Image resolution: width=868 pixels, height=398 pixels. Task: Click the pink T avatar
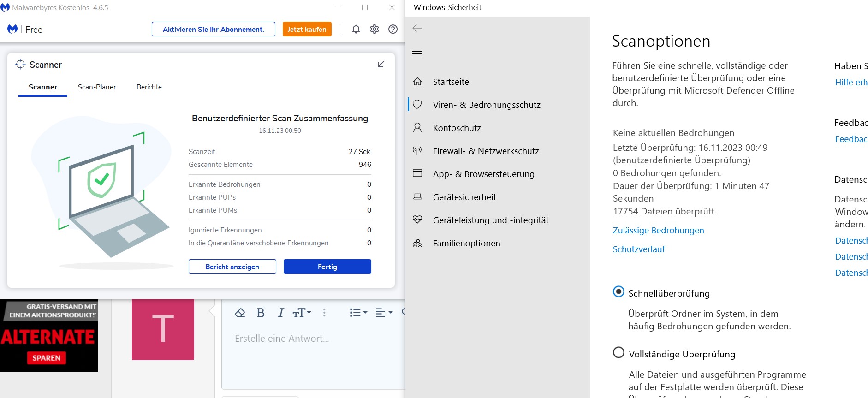click(x=163, y=329)
